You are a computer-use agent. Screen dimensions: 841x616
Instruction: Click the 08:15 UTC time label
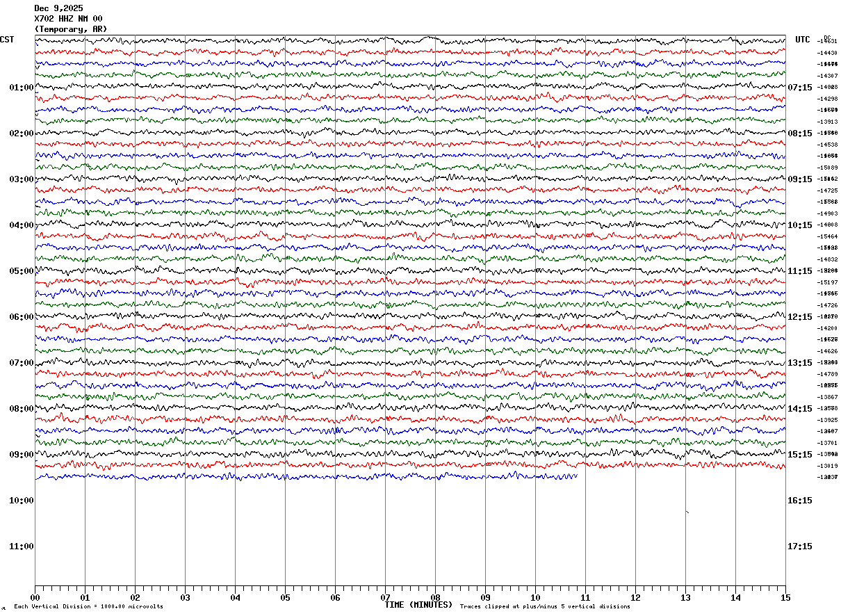pyautogui.click(x=800, y=133)
